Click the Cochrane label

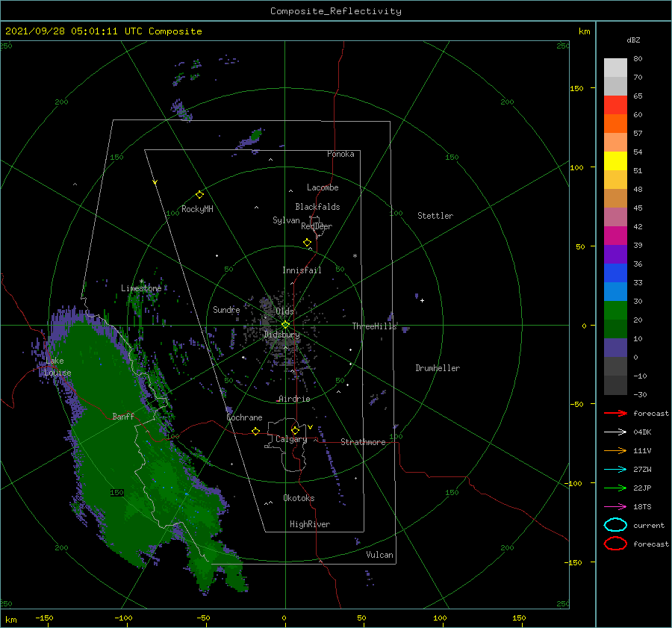point(244,417)
